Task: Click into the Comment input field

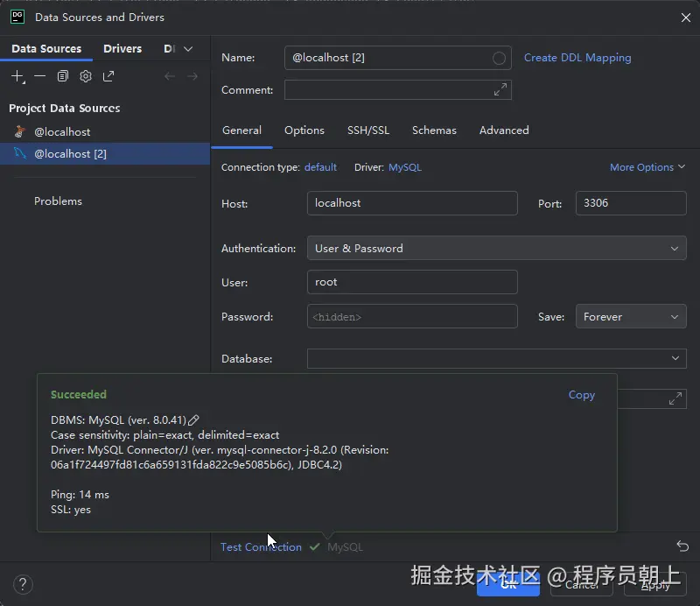Action: coord(398,90)
